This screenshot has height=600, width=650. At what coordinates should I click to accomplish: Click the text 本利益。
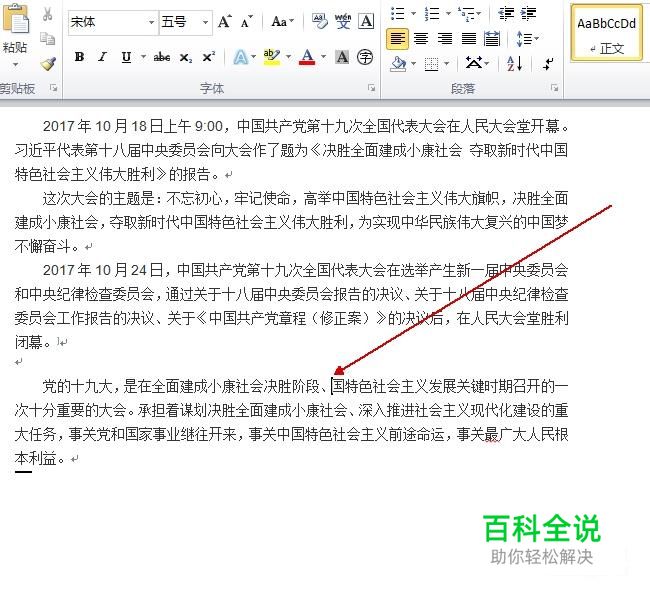pyautogui.click(x=40, y=459)
